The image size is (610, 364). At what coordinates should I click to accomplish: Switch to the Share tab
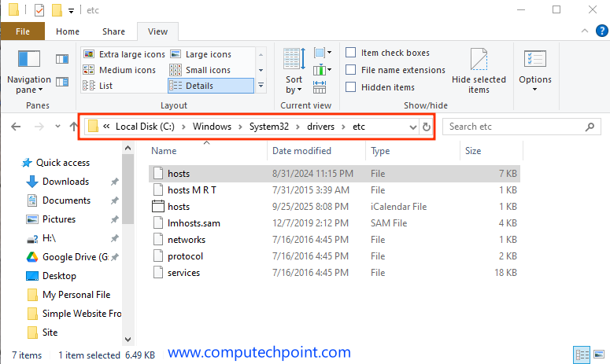[x=113, y=31]
